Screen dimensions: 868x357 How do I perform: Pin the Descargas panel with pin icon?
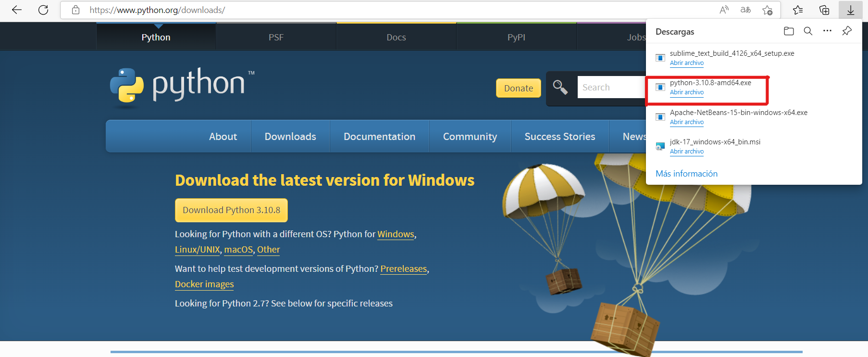(x=847, y=31)
